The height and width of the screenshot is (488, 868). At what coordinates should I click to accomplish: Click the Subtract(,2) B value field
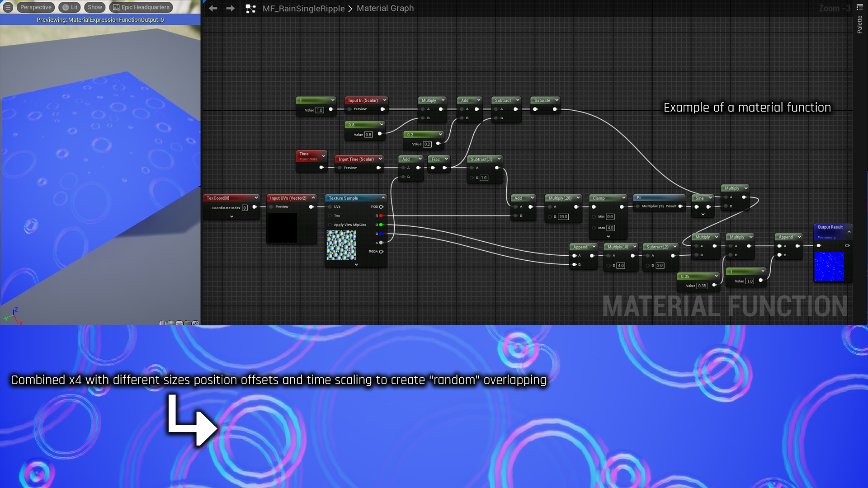pos(660,266)
